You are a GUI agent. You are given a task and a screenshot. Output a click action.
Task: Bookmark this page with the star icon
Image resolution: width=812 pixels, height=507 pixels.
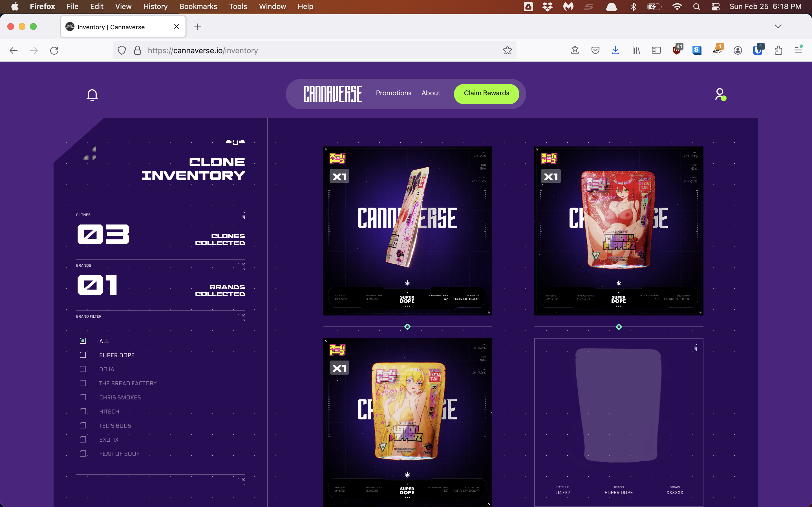[507, 50]
